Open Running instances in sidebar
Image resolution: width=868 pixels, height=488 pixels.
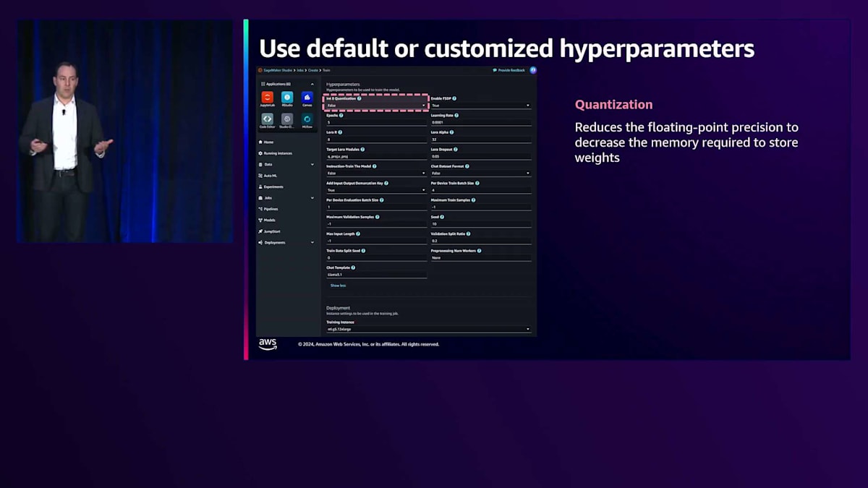(276, 153)
